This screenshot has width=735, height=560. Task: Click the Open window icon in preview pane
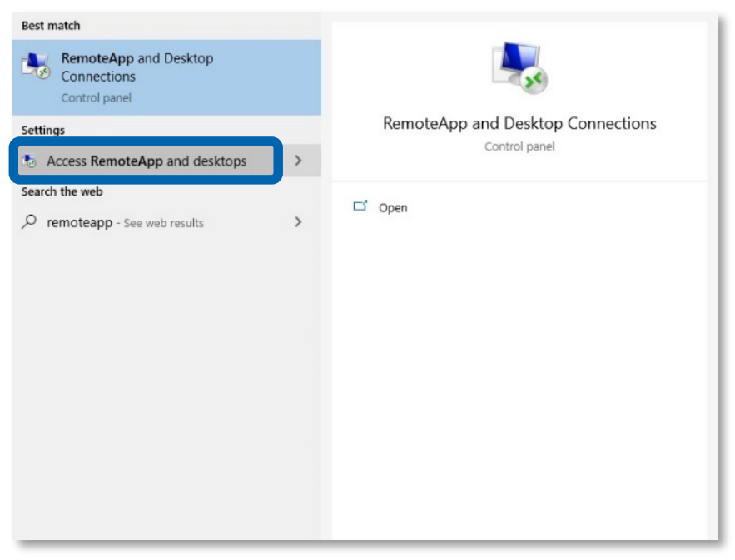coord(360,206)
